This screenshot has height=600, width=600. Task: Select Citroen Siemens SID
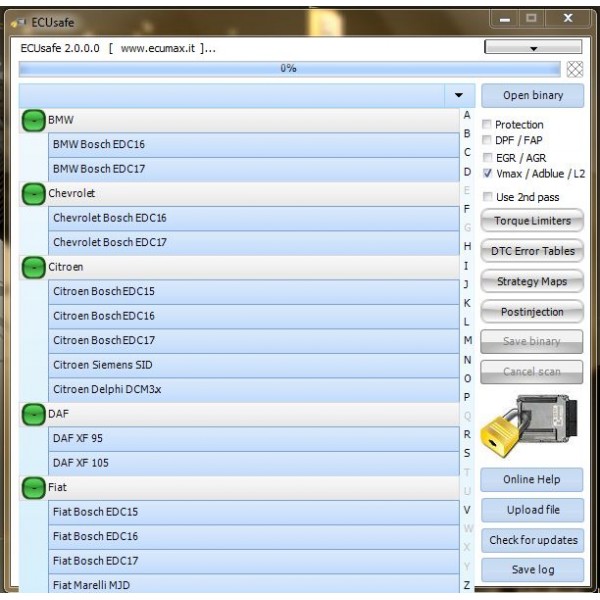[x=254, y=365]
